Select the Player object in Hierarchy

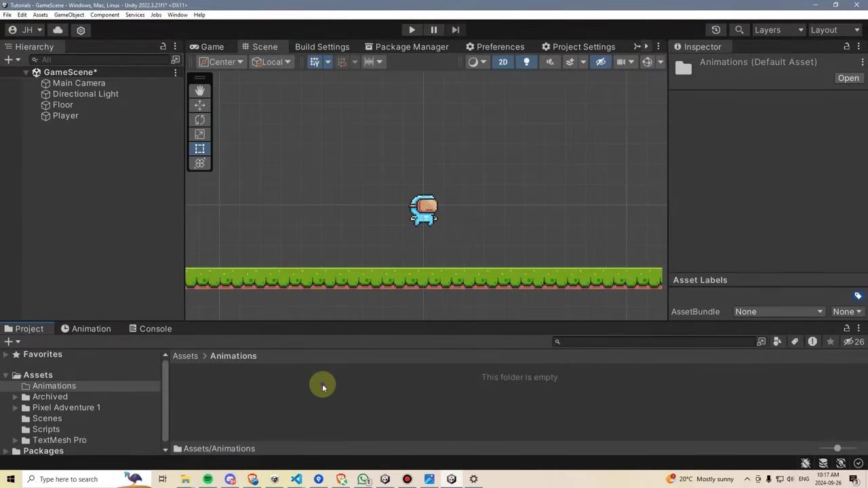pyautogui.click(x=65, y=116)
